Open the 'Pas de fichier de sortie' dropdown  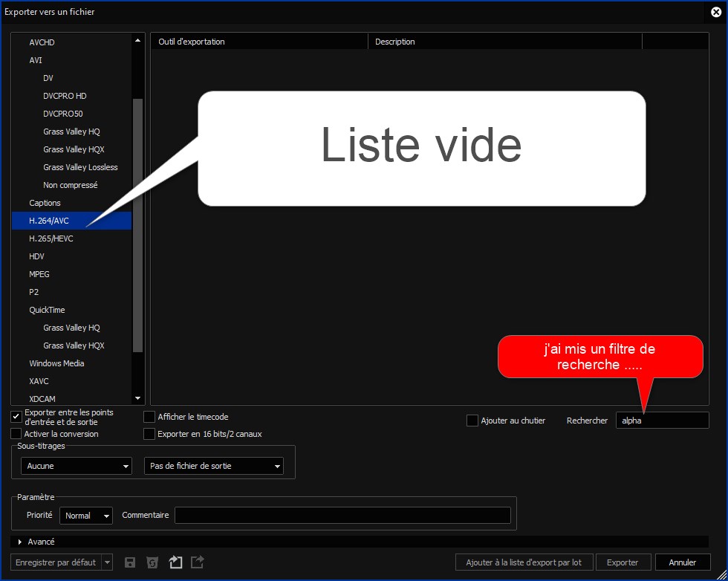click(213, 466)
